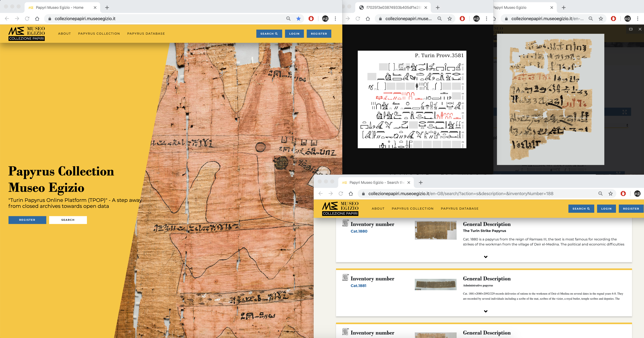Click reload icon in the Papyri Home window

(x=27, y=18)
